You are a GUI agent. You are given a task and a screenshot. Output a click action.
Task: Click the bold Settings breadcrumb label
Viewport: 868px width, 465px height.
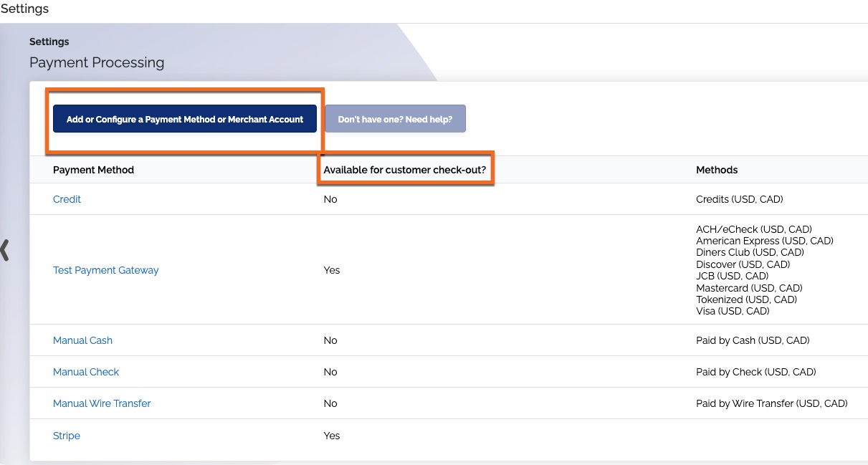pos(49,42)
